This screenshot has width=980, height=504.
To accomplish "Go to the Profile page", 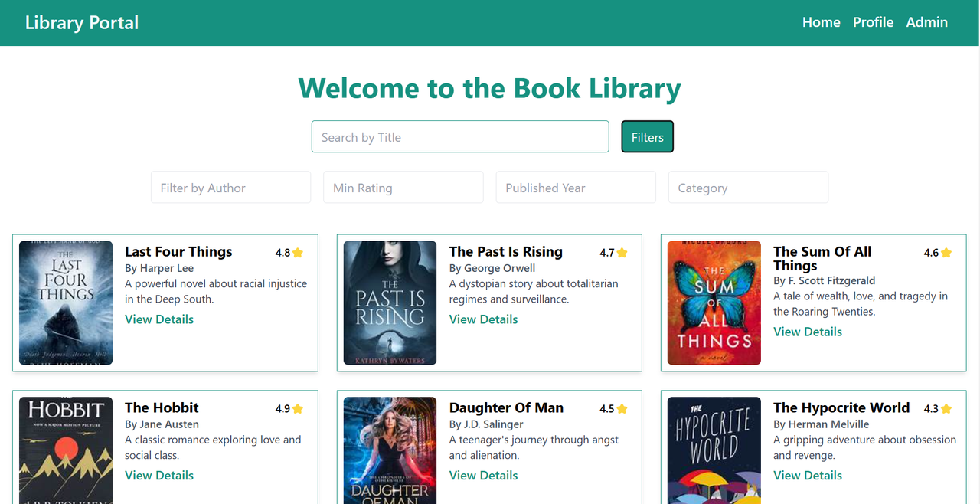I will coord(874,22).
